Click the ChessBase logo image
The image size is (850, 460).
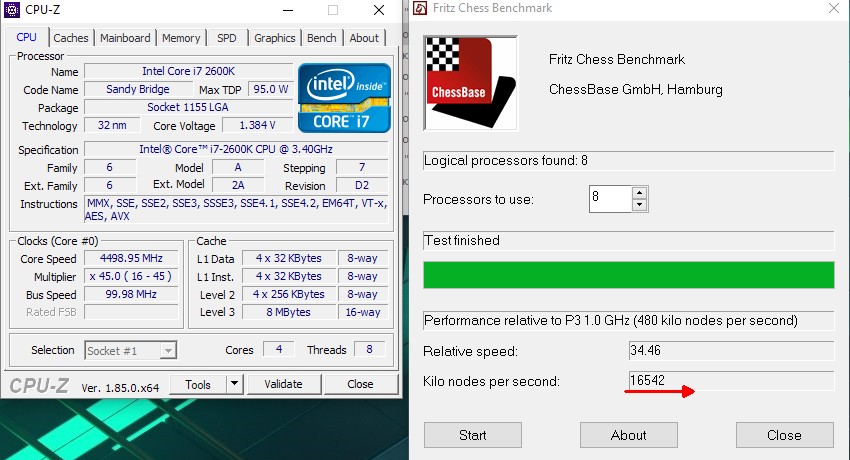(x=471, y=83)
